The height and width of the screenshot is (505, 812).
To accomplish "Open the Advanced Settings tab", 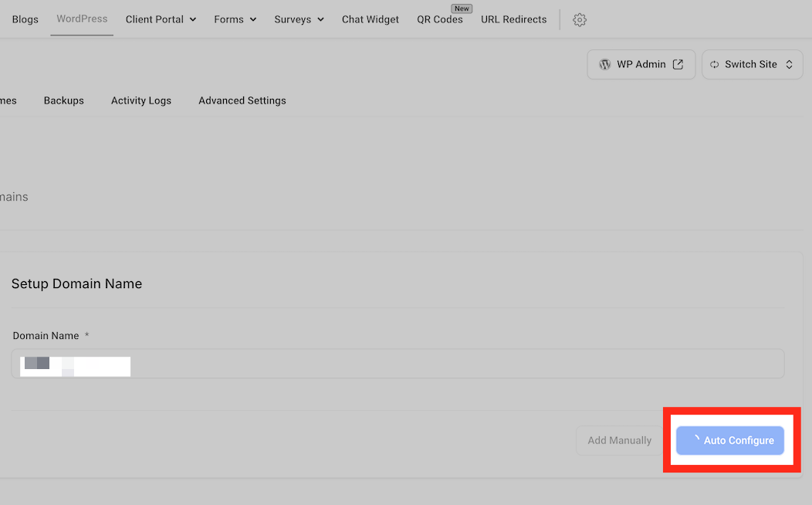I will pos(242,100).
